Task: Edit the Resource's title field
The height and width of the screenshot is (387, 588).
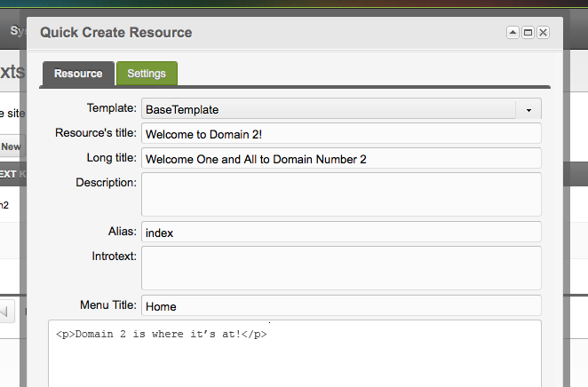Action: (x=341, y=133)
